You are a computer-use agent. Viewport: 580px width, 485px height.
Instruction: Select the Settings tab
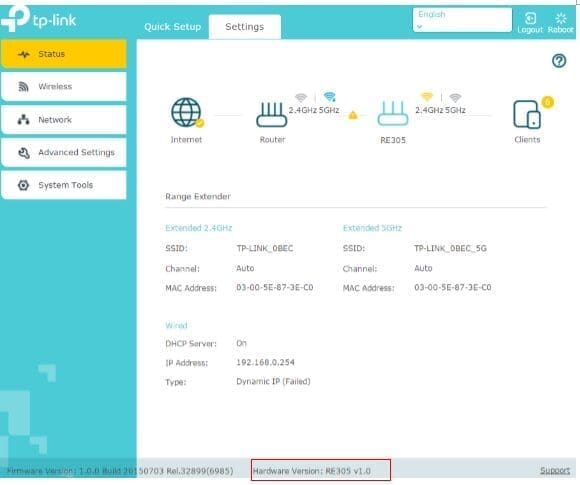[245, 27]
